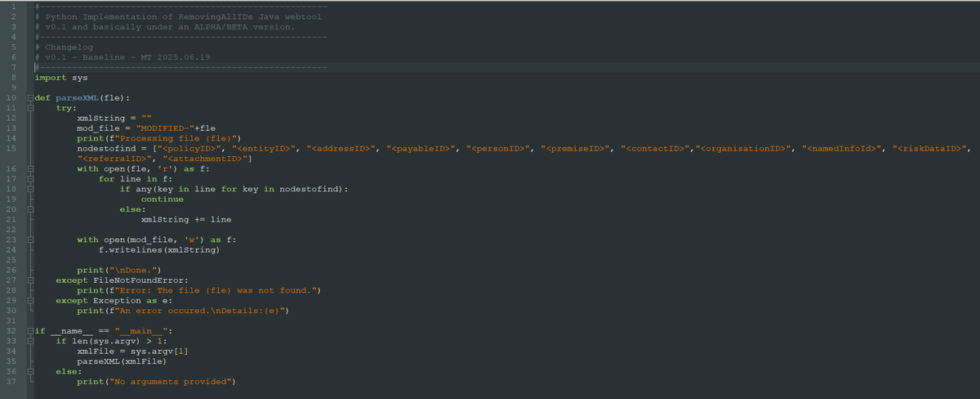Click the "<riskDataID>" string
The width and height of the screenshot is (980, 399).
(x=931, y=149)
